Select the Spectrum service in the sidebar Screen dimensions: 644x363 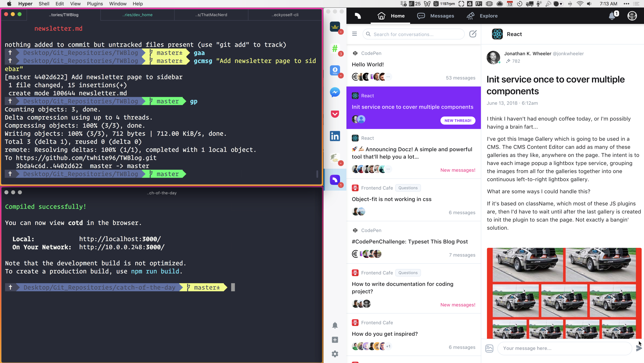(335, 180)
